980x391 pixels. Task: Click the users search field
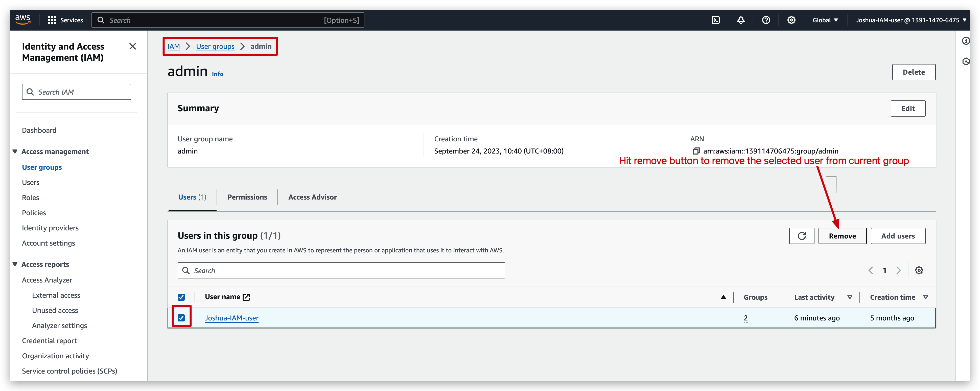coord(341,270)
